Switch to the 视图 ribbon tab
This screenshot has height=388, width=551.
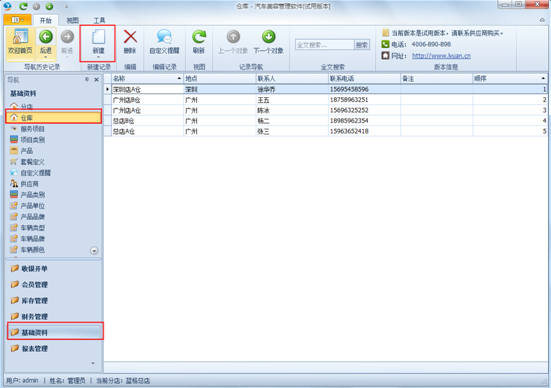click(73, 20)
